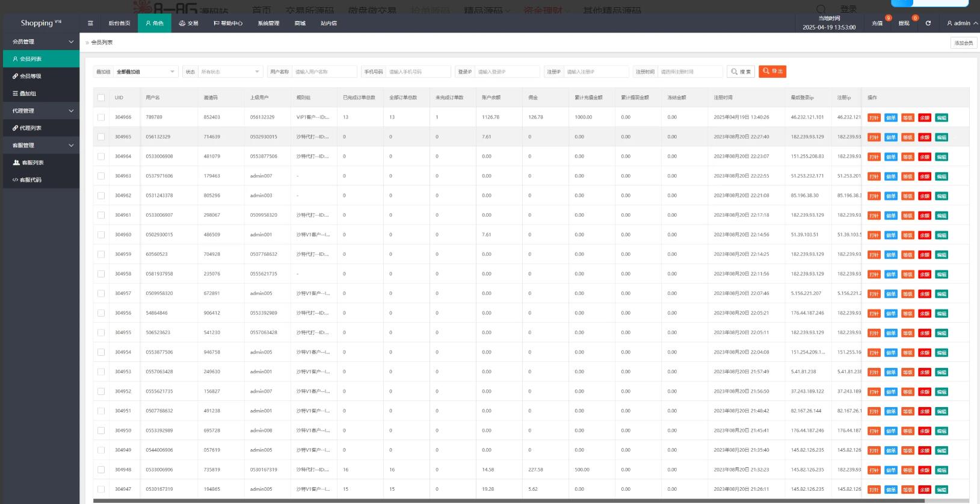
Task: Open the 系统管理 top menu
Action: (268, 23)
